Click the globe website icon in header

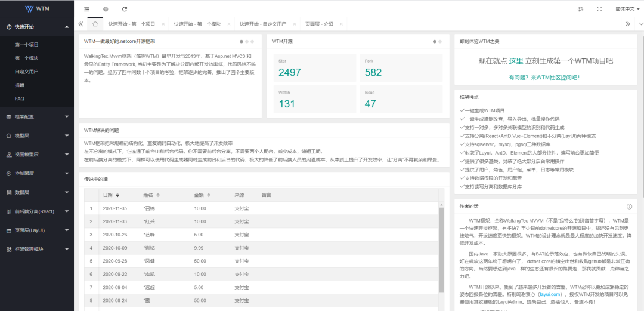coord(106,8)
